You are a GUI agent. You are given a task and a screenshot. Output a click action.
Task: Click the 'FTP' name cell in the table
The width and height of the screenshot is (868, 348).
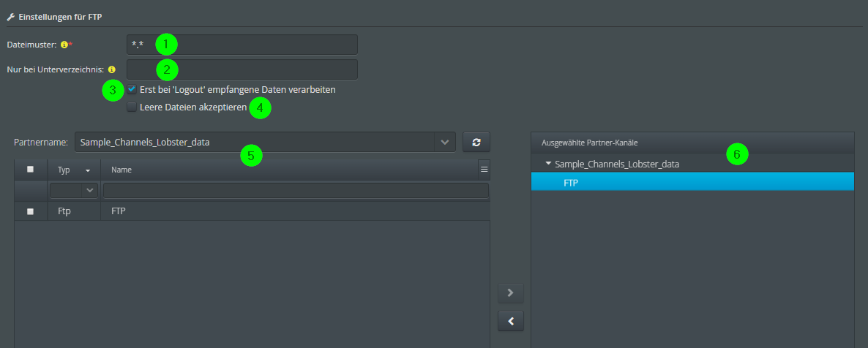(295, 211)
